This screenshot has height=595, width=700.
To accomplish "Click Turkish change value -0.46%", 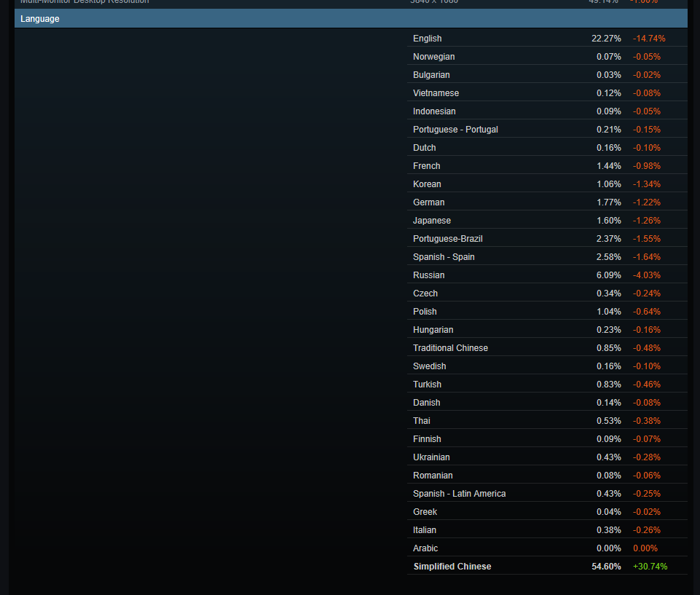I will pos(646,385).
